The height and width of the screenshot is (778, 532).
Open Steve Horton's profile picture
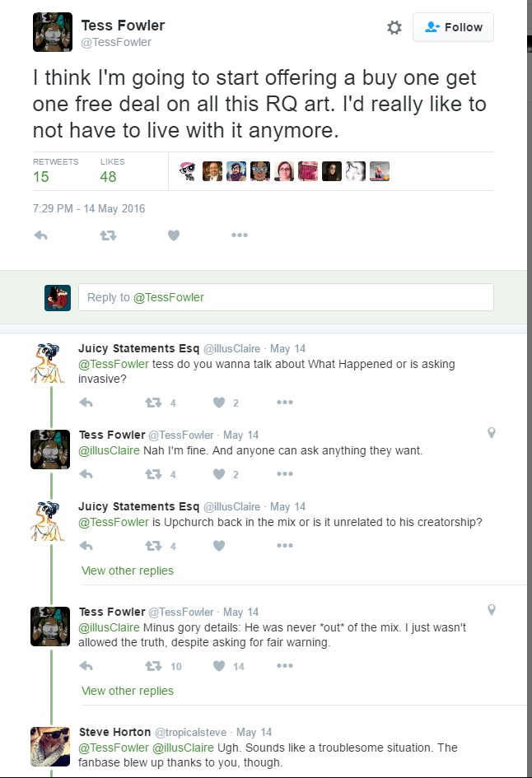pyautogui.click(x=50, y=747)
